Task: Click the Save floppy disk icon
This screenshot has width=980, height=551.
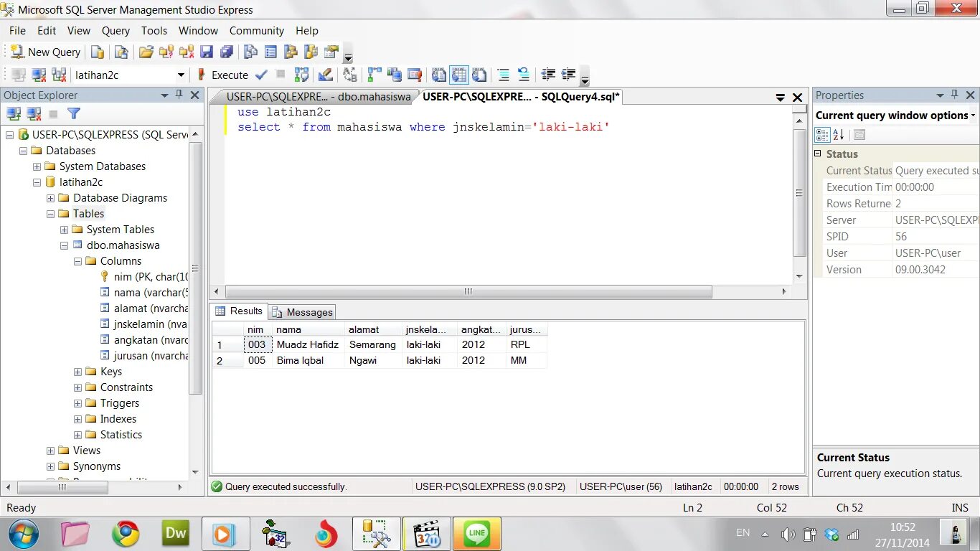Action: pos(207,52)
